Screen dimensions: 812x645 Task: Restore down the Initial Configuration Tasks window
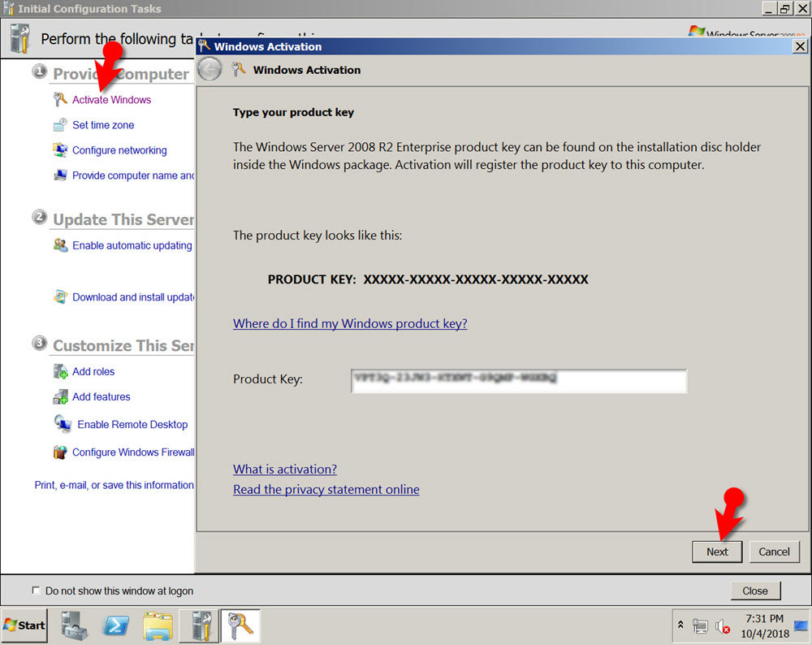pyautogui.click(x=785, y=8)
